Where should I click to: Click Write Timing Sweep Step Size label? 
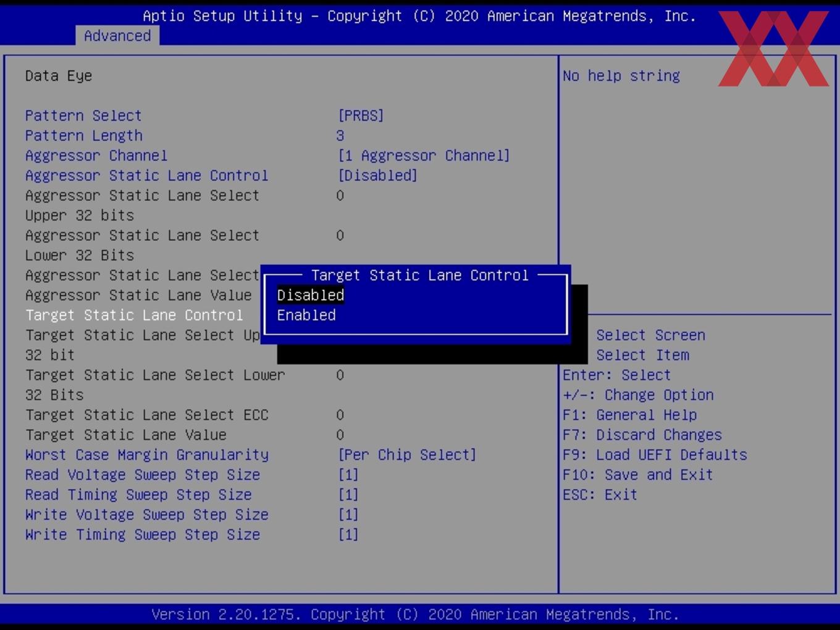tap(142, 535)
